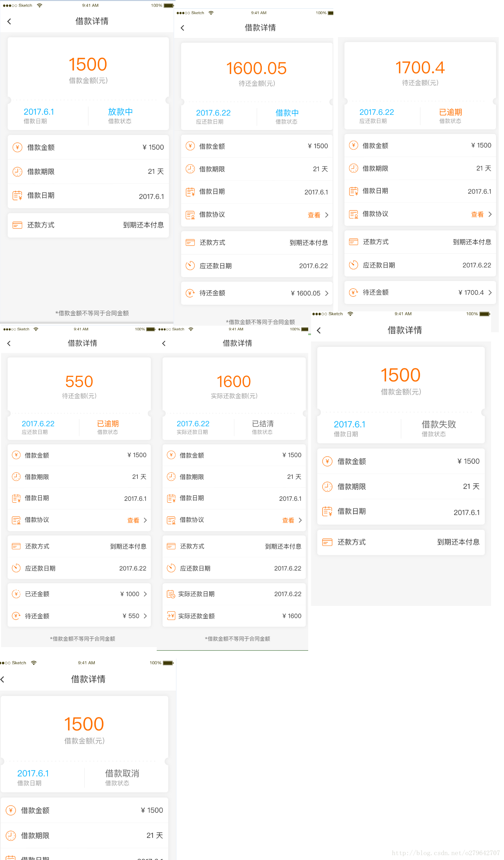The width and height of the screenshot is (504, 860).
Task: Open 借款协议 chevron on 1600.05 screen
Action: (x=327, y=215)
